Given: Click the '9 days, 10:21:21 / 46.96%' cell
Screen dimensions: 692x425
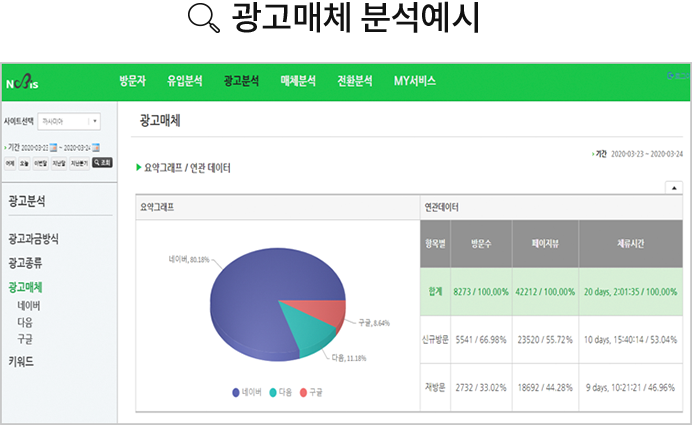Looking at the screenshot, I should point(631,387).
